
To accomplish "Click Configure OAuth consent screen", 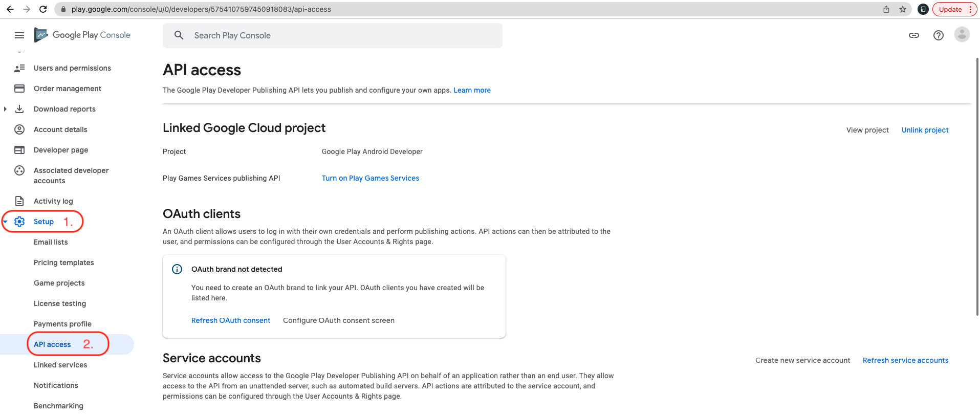I will coord(339,320).
